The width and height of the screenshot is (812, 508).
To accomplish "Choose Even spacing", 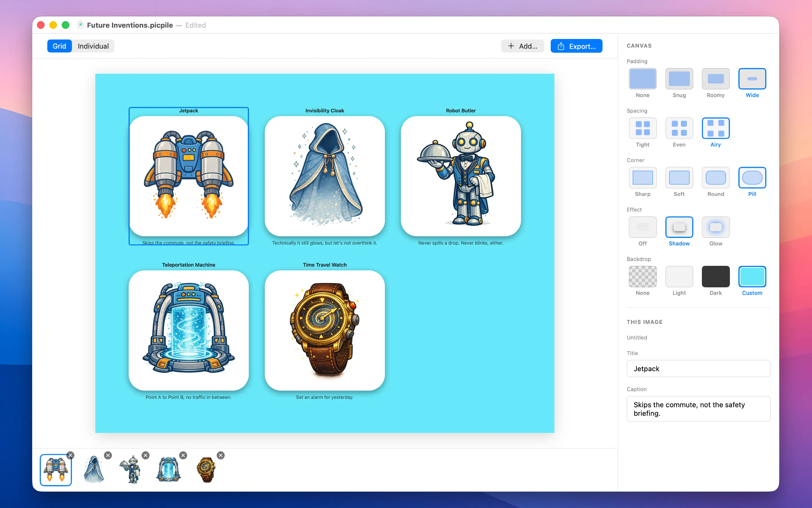I will point(679,128).
